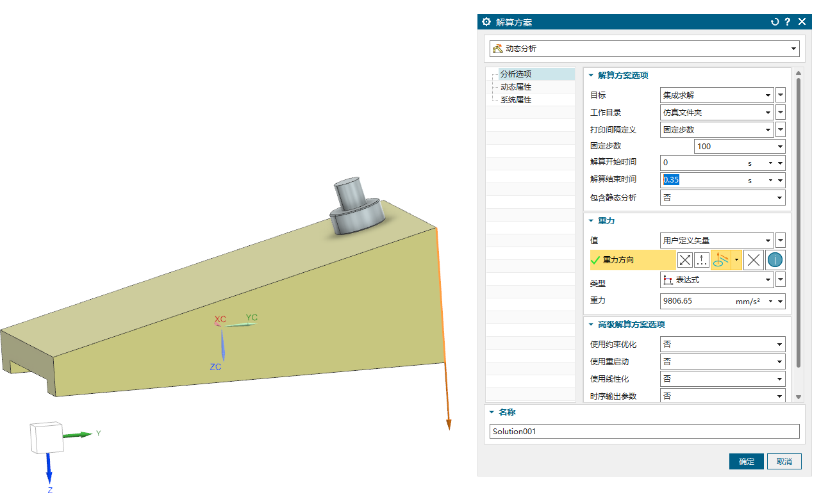
Task: Click the blue info icon
Action: coord(775,260)
